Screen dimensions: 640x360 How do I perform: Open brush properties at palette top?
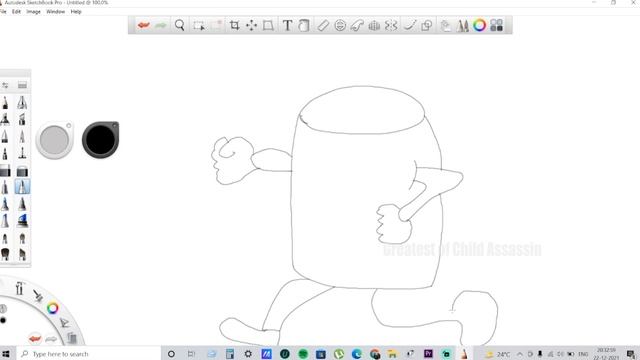click(5, 85)
